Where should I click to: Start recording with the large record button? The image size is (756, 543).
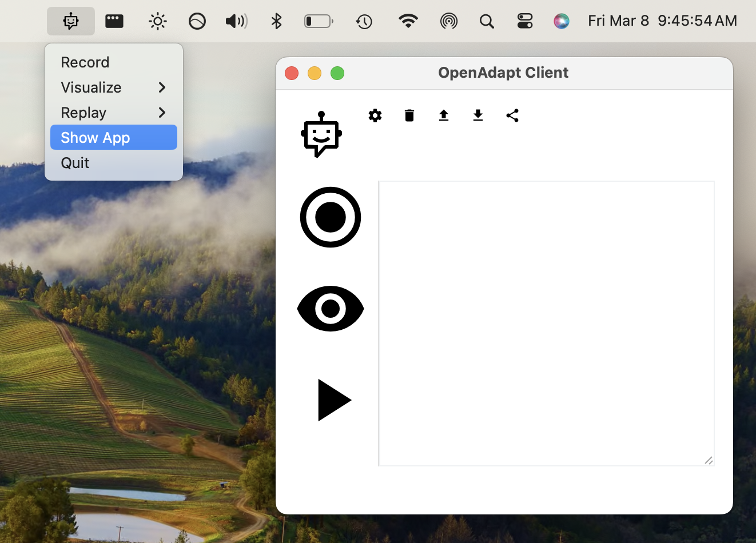(331, 217)
